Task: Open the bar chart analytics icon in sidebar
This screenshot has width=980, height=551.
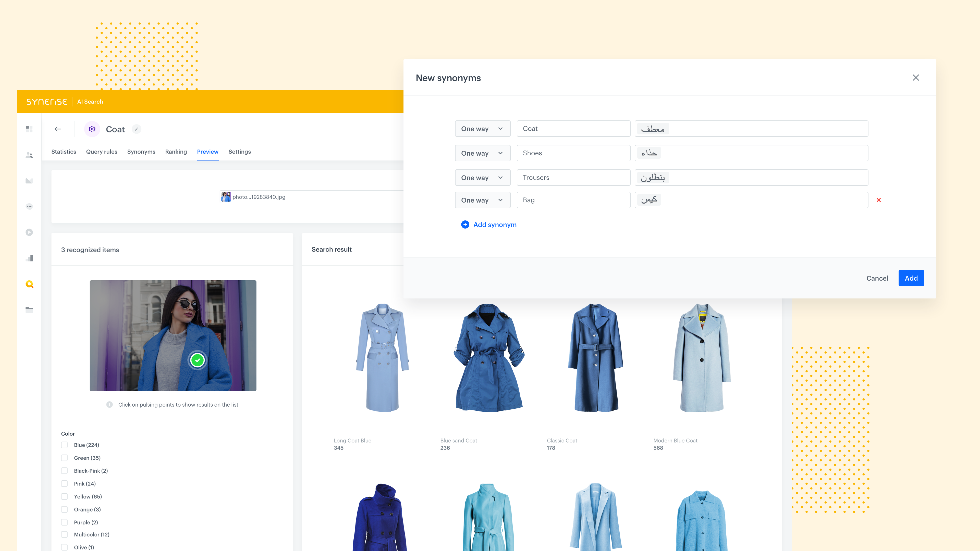Action: coord(29,258)
